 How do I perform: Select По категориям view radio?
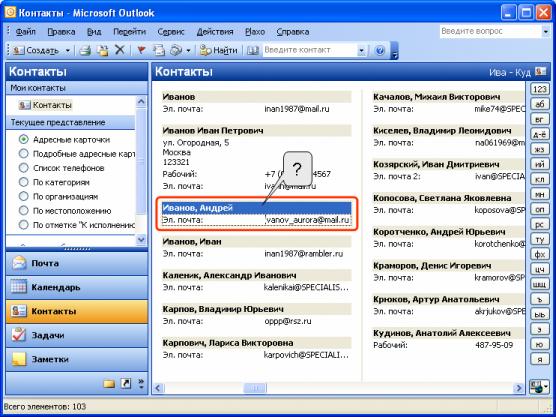tap(23, 182)
